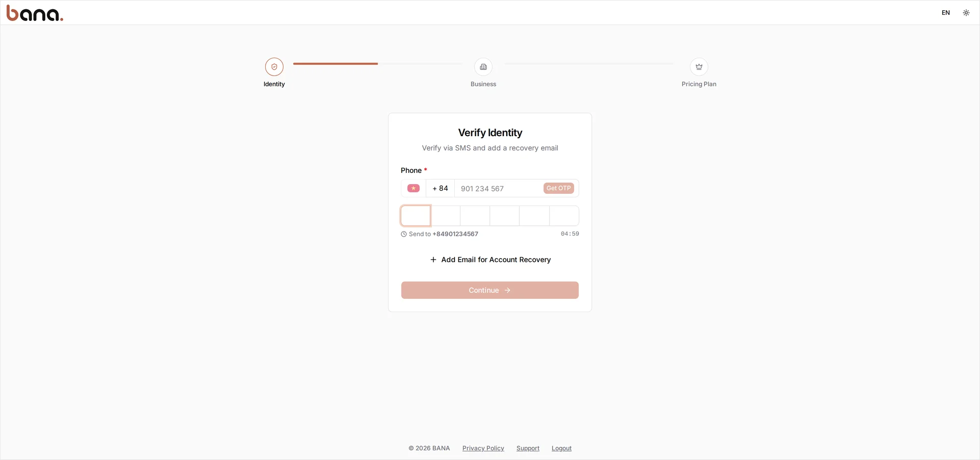980x460 pixels.
Task: Toggle the light/dark theme sun icon
Action: (966, 13)
